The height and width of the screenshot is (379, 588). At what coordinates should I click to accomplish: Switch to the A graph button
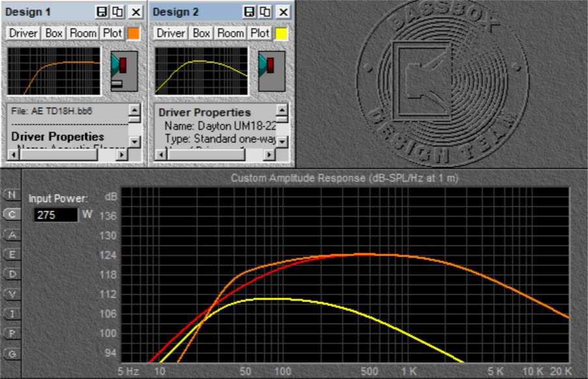11,234
